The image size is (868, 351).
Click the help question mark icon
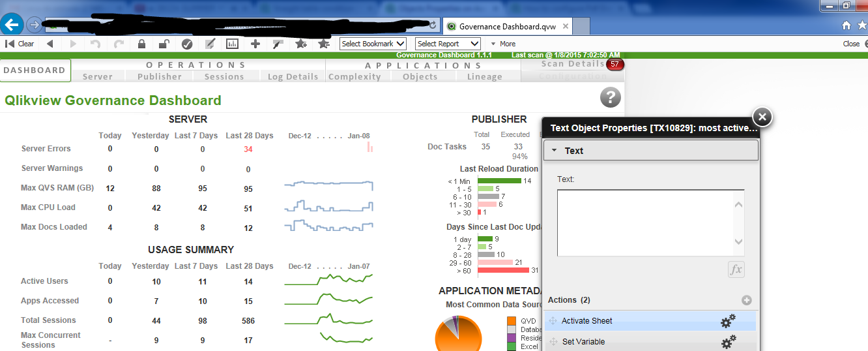click(610, 98)
